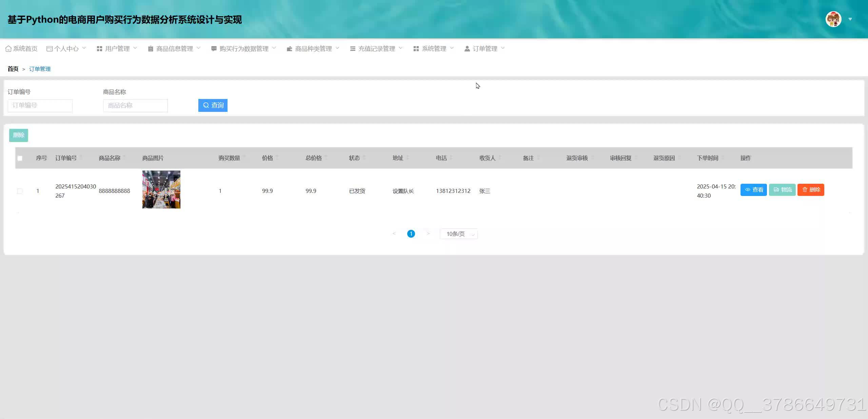Click the user avatar in header

(x=833, y=19)
